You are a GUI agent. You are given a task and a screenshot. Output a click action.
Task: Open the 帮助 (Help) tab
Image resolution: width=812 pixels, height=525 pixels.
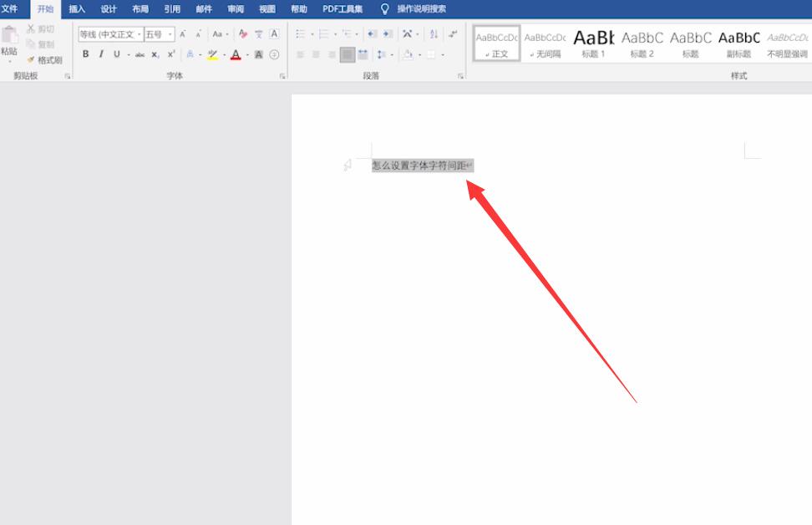299,9
